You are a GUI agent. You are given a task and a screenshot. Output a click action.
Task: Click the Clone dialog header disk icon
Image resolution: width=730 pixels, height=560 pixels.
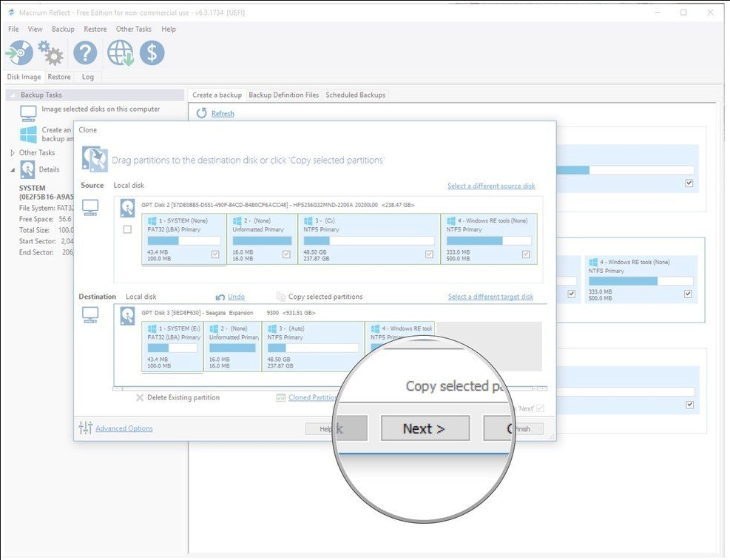point(95,159)
